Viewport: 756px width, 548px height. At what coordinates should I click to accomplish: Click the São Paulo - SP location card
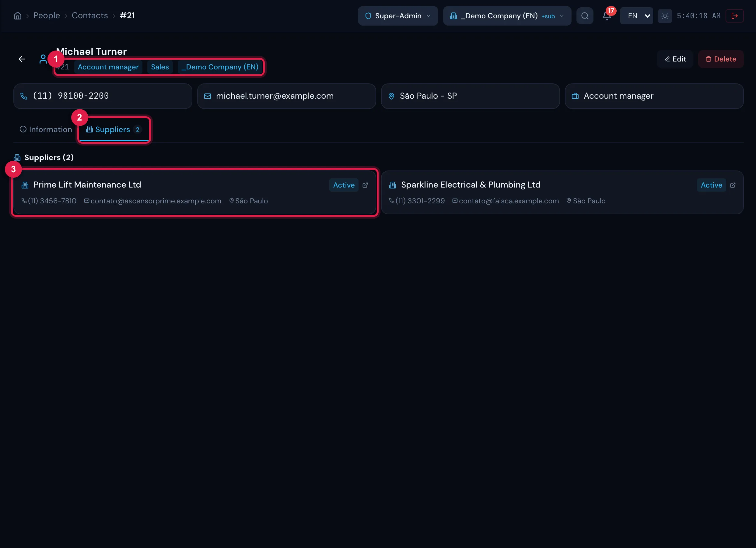click(x=470, y=96)
